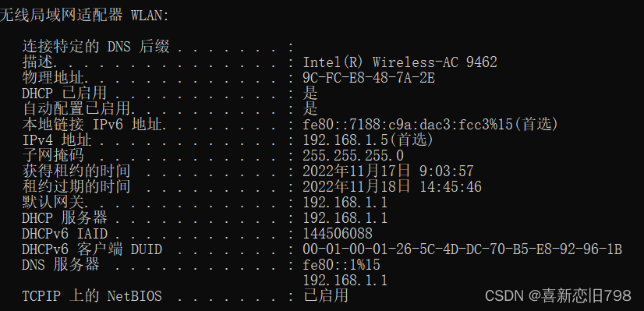
Task: Click the physical address 9C-FC-E8-48-7A-2E
Action: pyautogui.click(x=369, y=78)
